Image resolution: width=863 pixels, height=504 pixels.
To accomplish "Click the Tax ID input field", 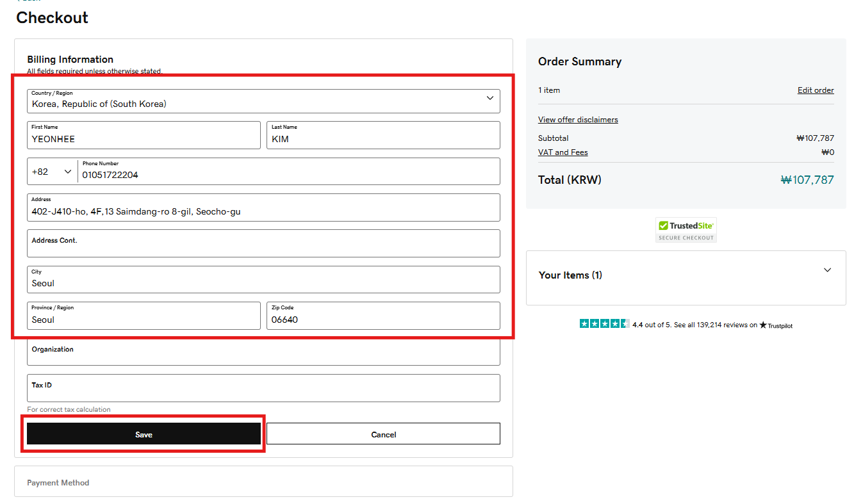I will (263, 388).
